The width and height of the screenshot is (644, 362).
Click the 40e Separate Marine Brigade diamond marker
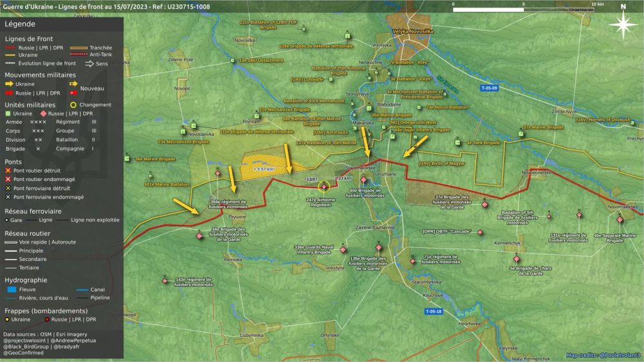tap(620, 220)
